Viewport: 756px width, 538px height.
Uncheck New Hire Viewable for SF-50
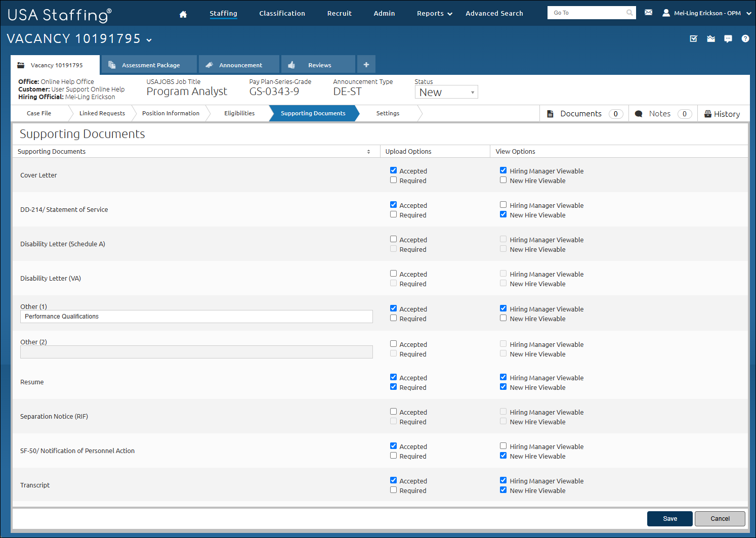pos(503,456)
